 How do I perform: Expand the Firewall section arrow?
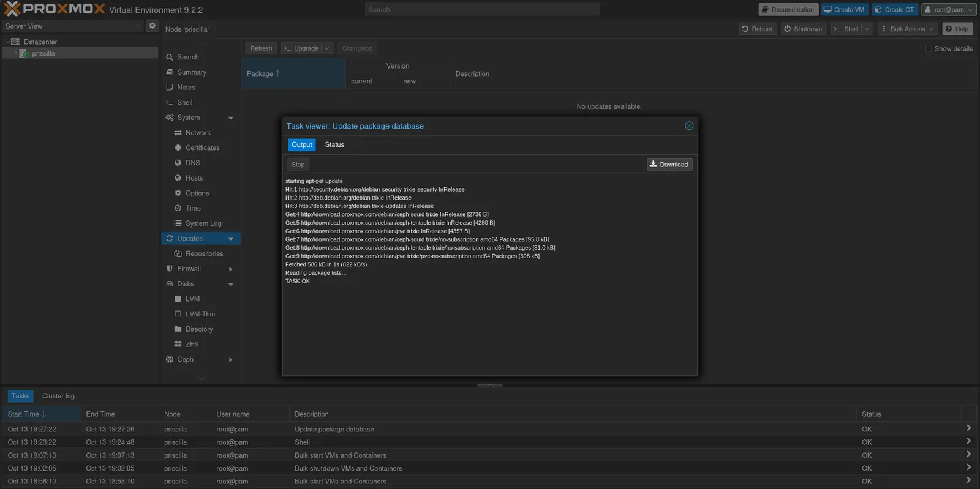pyautogui.click(x=231, y=269)
